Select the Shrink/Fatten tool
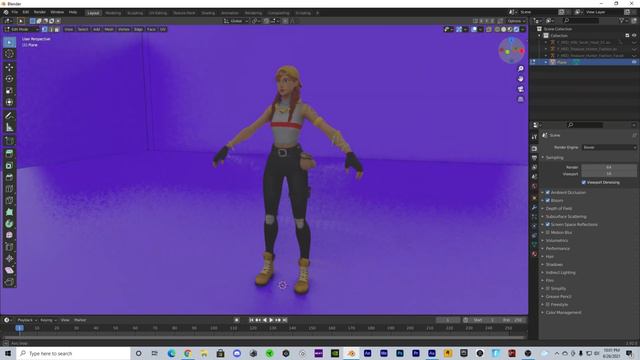The height and width of the screenshot is (360, 640). [9, 259]
